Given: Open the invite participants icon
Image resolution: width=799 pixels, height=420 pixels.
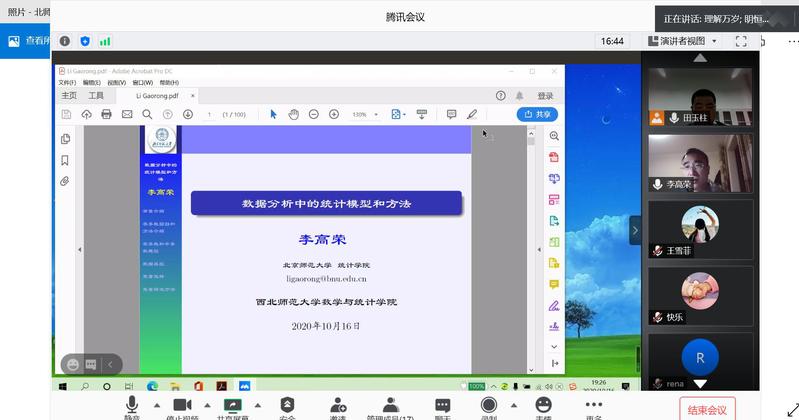Looking at the screenshot, I should pyautogui.click(x=338, y=405).
